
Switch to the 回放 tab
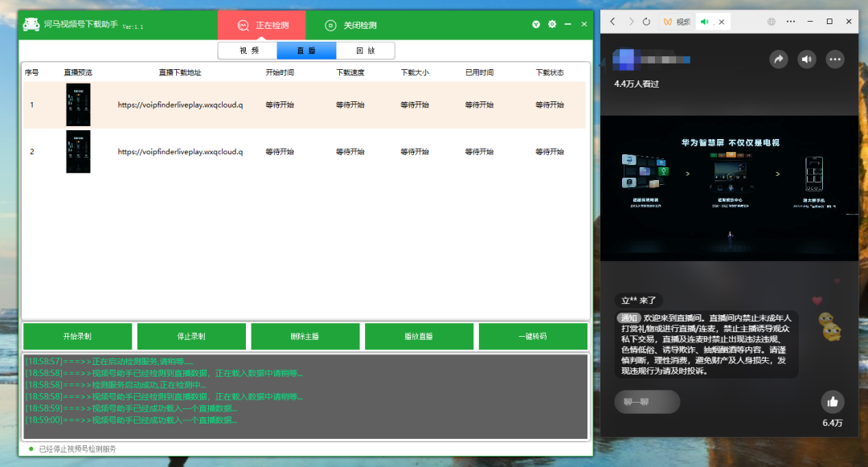[365, 51]
